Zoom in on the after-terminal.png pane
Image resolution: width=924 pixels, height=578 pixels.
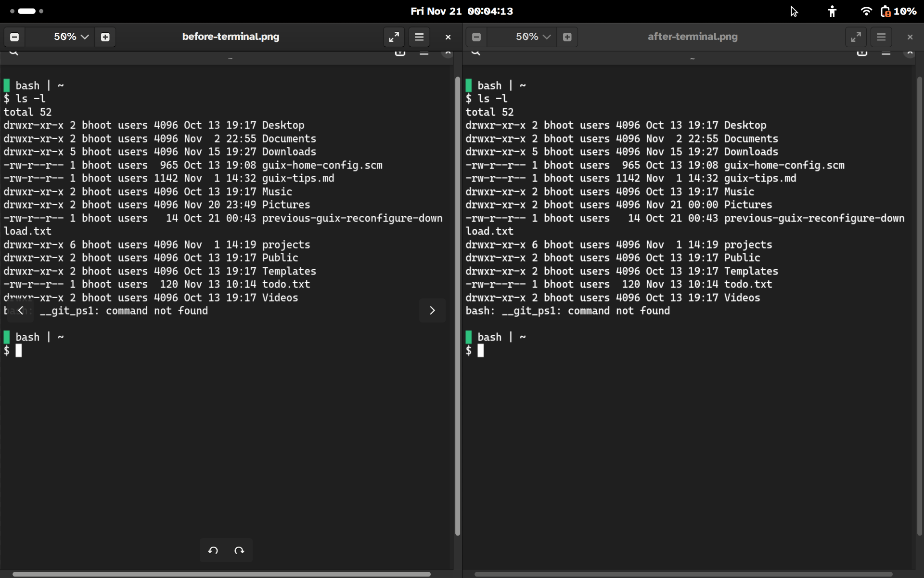pyautogui.click(x=567, y=37)
